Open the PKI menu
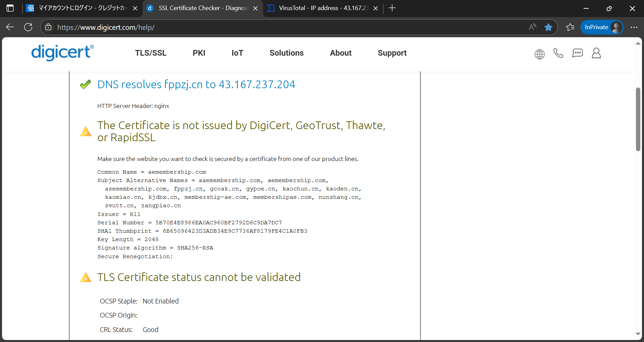Screen dimensions: 644x342 pyautogui.click(x=199, y=53)
